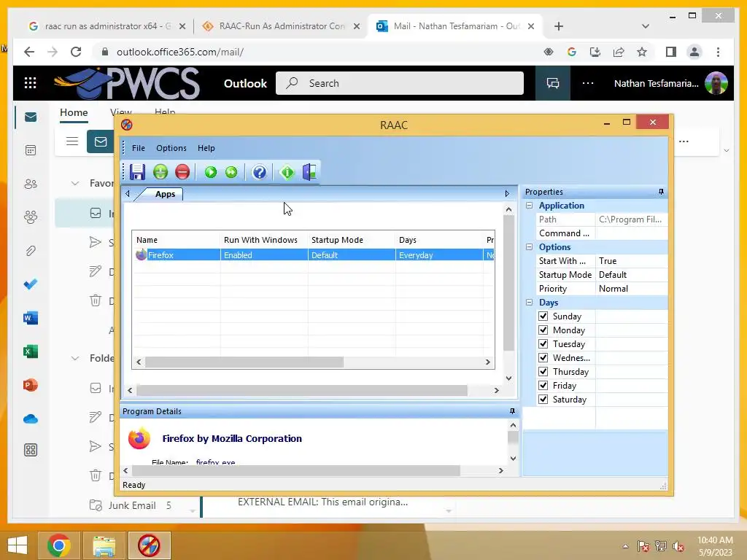Pin the Properties panel
747x560 pixels.
(661, 192)
